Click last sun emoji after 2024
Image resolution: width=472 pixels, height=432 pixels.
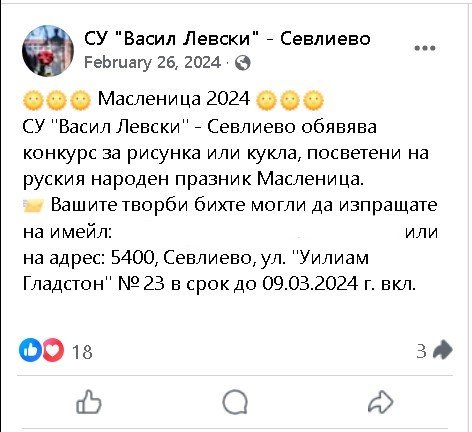coord(314,101)
